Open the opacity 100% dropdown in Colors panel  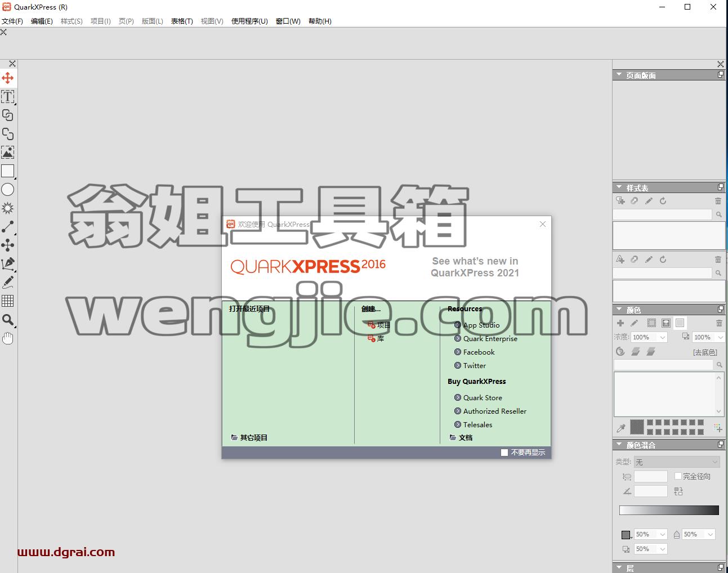click(x=720, y=337)
